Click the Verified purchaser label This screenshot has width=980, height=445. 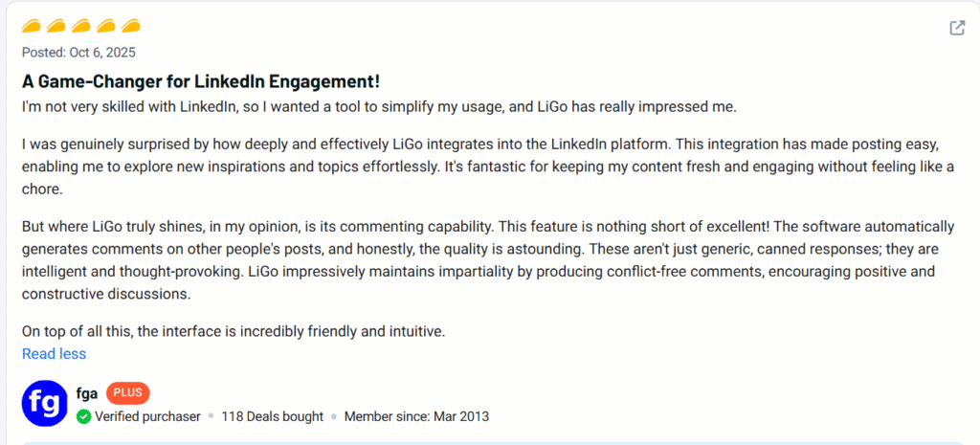pyautogui.click(x=147, y=416)
